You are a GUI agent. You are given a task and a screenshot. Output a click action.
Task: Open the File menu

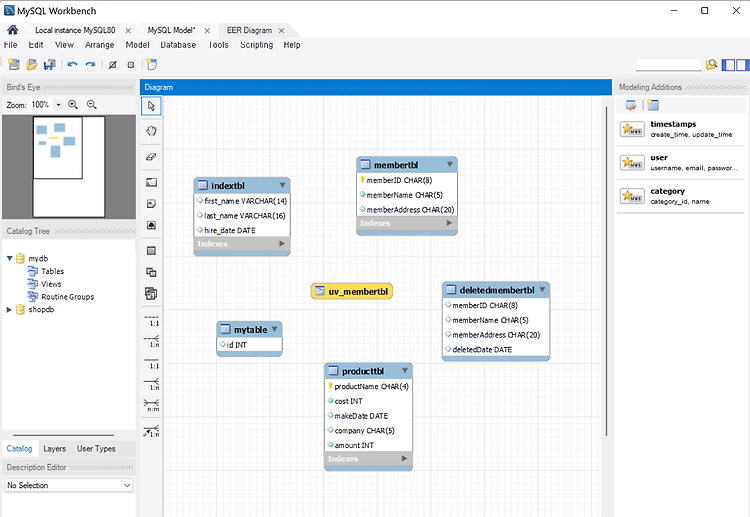pos(11,45)
